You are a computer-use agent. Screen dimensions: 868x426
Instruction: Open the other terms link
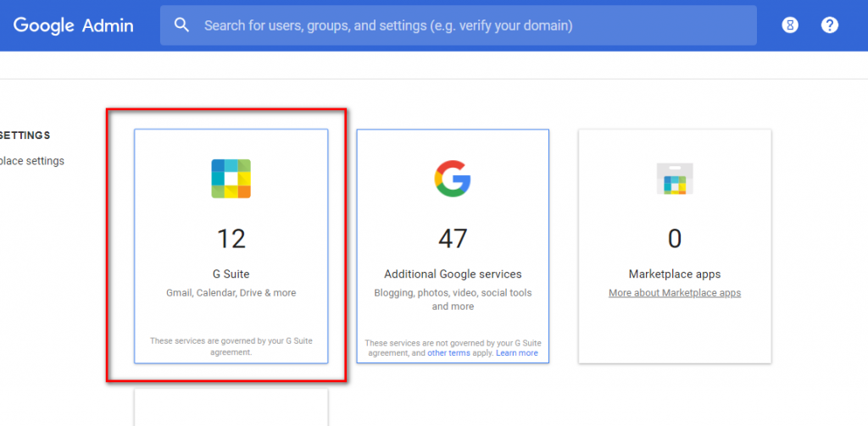pyautogui.click(x=448, y=353)
